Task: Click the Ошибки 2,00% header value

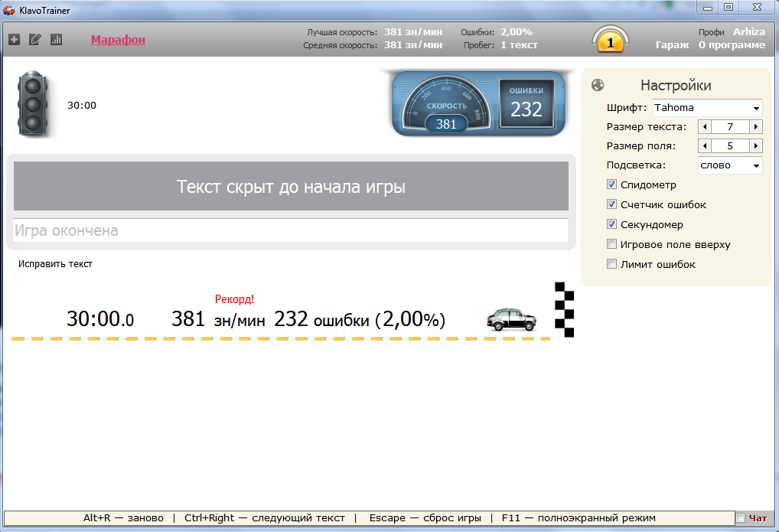Action: (x=517, y=32)
